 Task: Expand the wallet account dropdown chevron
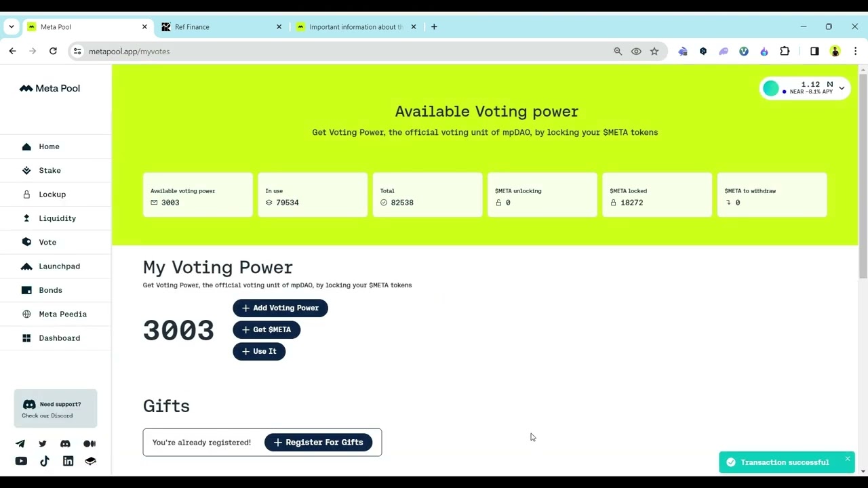pyautogui.click(x=842, y=88)
